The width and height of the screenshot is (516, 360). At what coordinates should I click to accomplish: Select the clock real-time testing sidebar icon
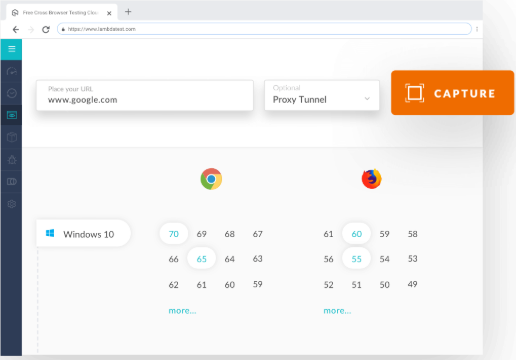[12, 93]
